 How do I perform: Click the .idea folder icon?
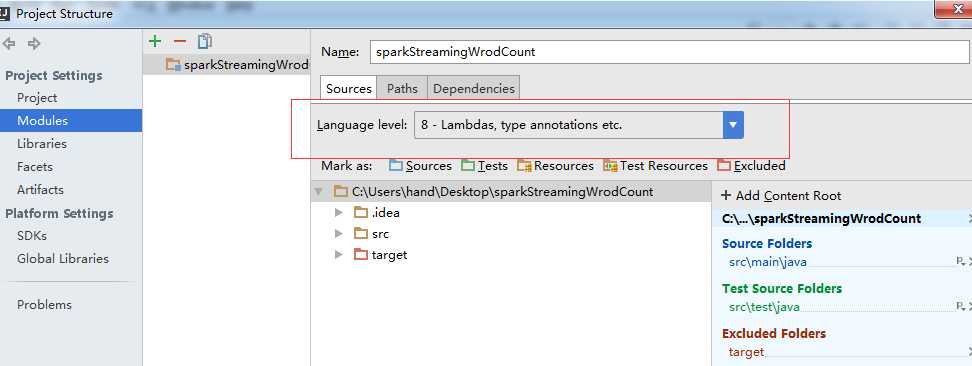click(x=361, y=213)
